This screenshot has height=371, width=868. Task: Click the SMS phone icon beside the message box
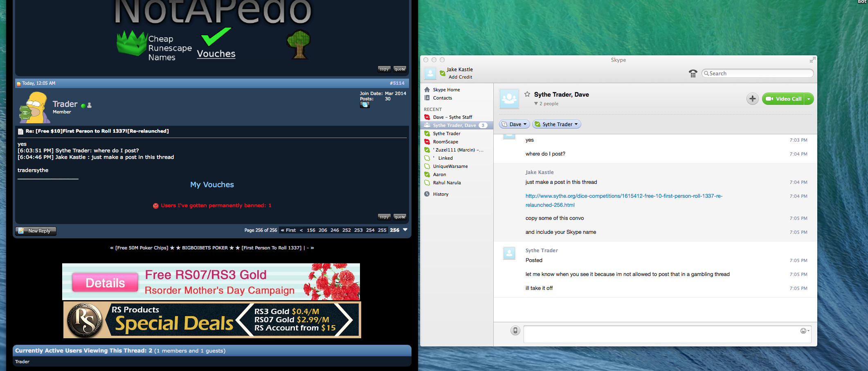pyautogui.click(x=515, y=330)
